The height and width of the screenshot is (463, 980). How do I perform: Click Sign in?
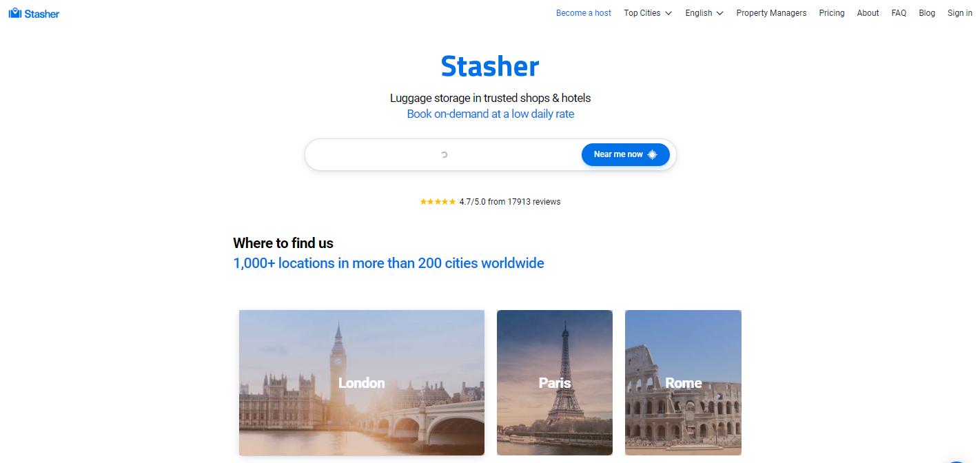pyautogui.click(x=960, y=13)
